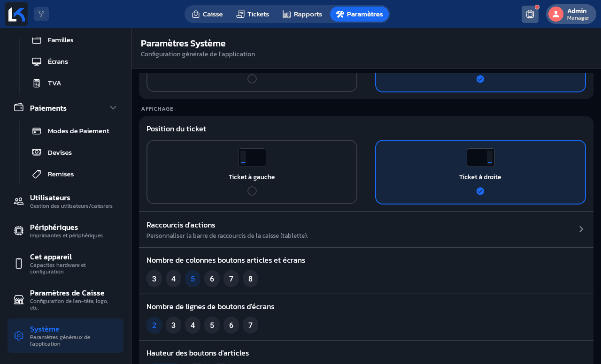Click the 'Raccourcis d'actions' title text
The image size is (601, 364).
click(x=181, y=225)
